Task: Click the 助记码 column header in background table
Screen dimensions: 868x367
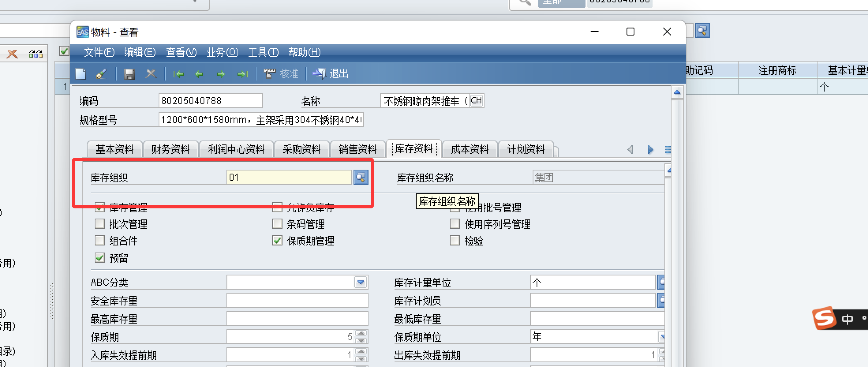Action: tap(711, 70)
